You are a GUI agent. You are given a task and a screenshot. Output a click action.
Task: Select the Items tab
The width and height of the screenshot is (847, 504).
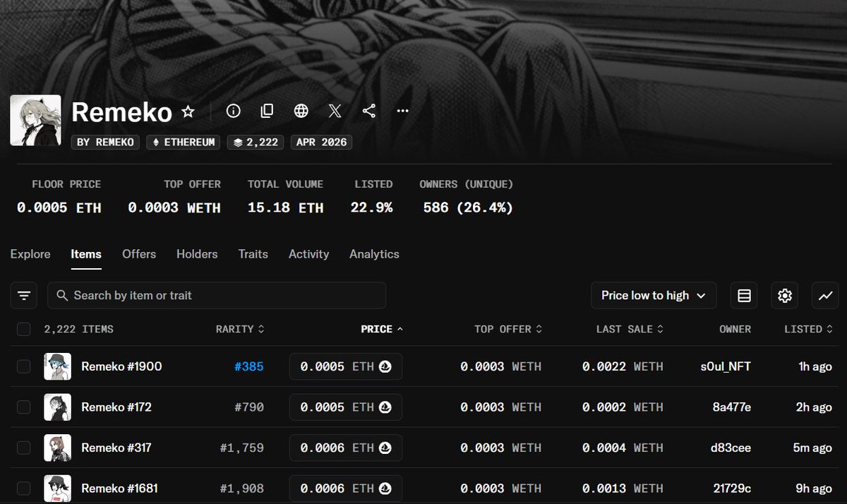click(x=86, y=254)
